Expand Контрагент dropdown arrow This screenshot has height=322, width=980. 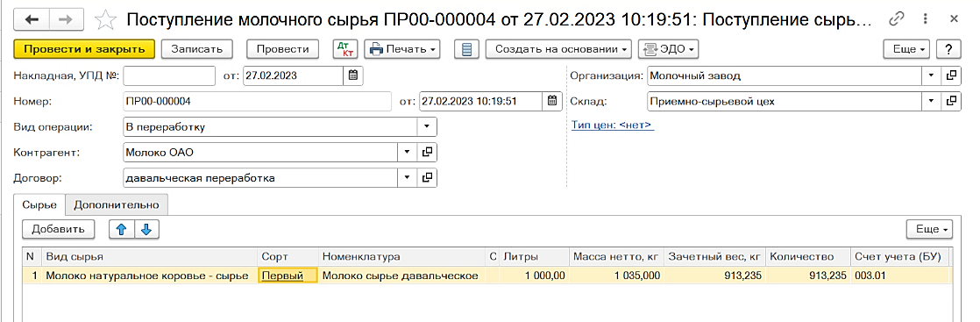pyautogui.click(x=407, y=152)
